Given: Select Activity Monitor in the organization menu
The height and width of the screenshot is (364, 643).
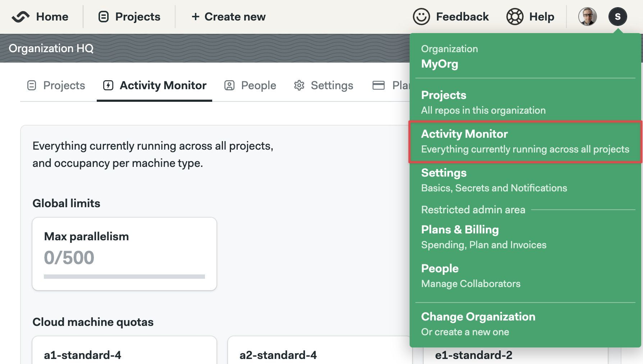Looking at the screenshot, I should 525,141.
